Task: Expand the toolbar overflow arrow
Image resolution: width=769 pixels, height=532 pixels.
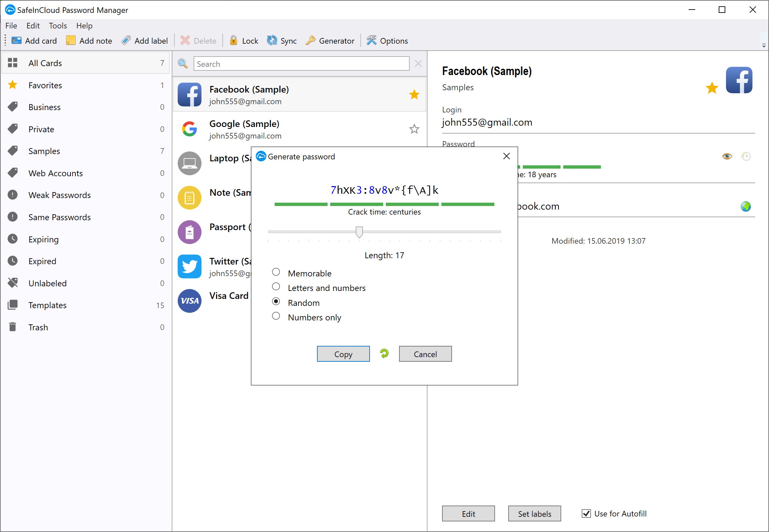Action: (764, 46)
